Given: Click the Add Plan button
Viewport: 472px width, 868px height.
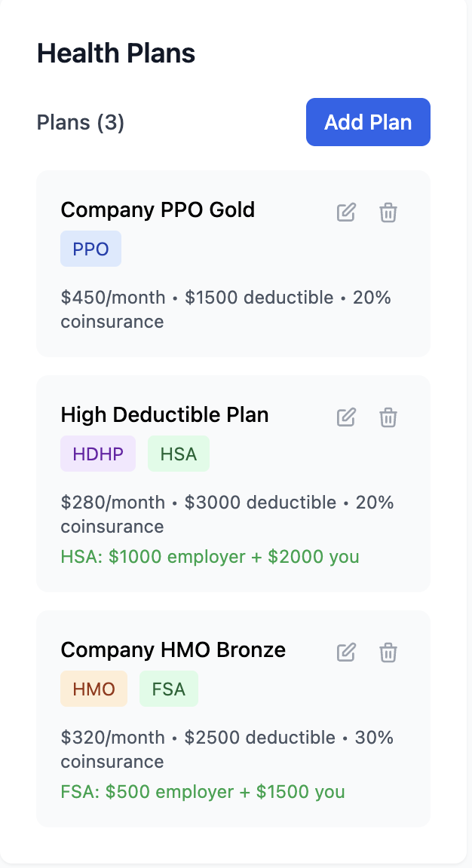Looking at the screenshot, I should (x=369, y=122).
